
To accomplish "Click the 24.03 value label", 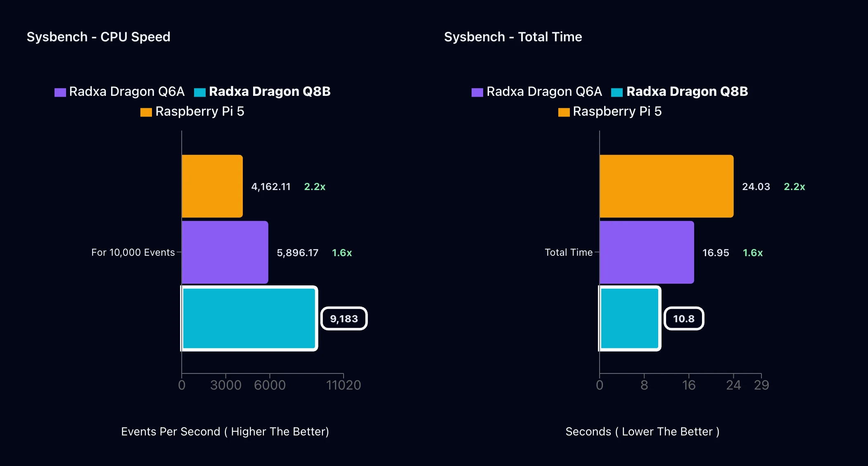I will click(x=756, y=187).
